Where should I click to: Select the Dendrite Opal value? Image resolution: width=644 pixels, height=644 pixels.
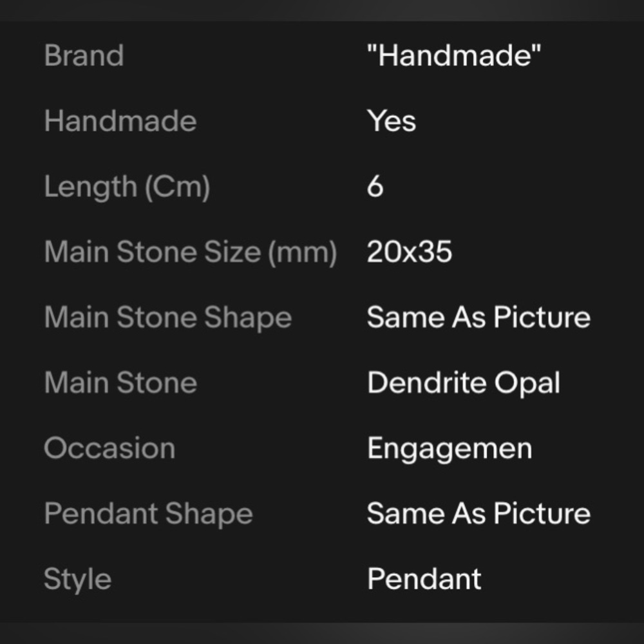tap(464, 383)
